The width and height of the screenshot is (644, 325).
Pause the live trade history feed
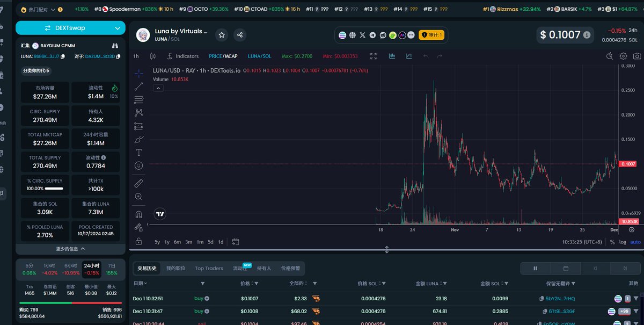click(535, 268)
